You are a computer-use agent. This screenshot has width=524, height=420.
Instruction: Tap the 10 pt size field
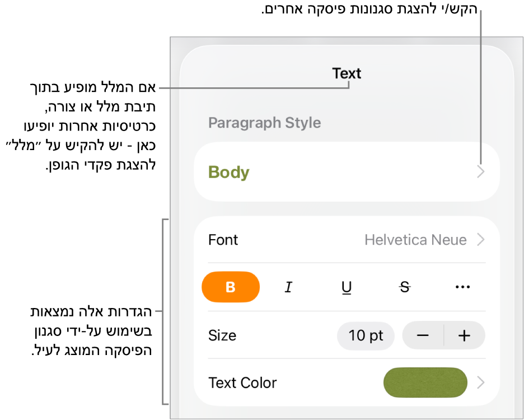coord(366,335)
